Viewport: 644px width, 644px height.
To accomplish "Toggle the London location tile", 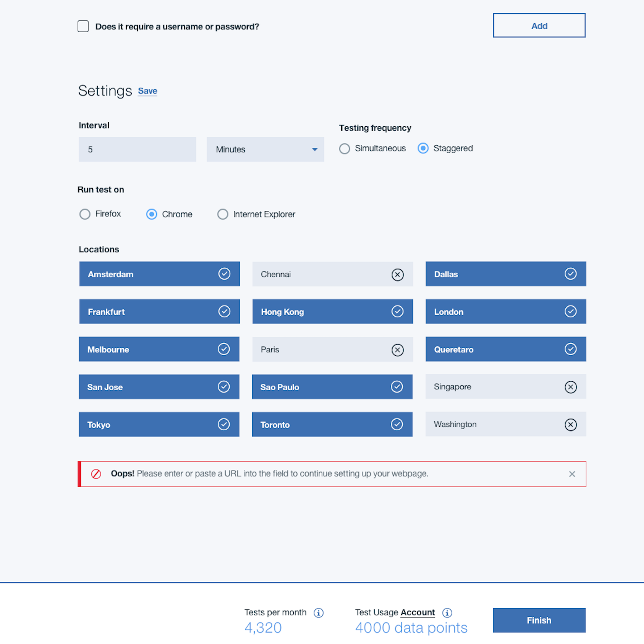I will click(x=506, y=311).
